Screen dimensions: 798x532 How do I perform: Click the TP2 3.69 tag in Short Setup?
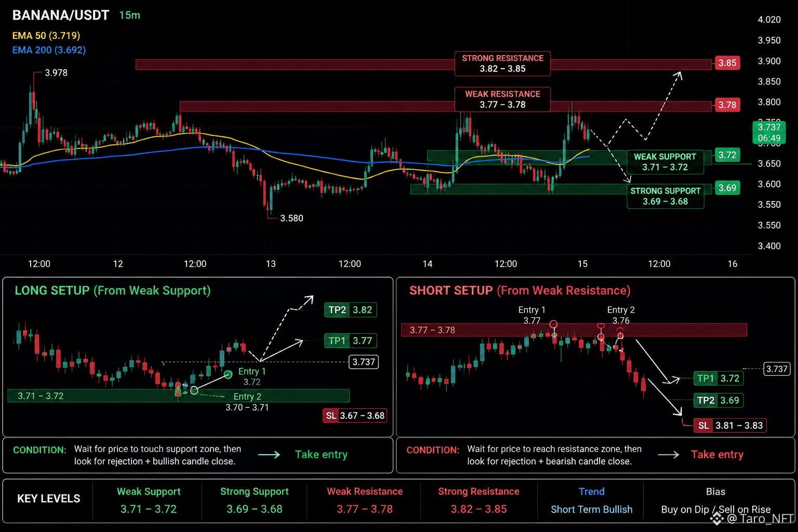719,400
